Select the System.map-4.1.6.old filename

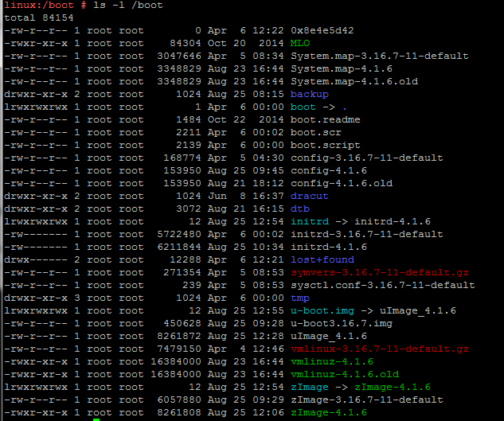click(354, 81)
